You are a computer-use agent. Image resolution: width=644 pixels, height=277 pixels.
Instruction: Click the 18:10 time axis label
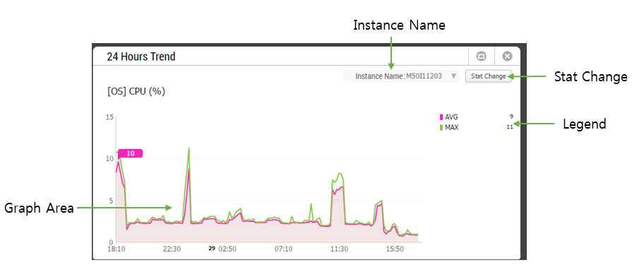point(117,249)
